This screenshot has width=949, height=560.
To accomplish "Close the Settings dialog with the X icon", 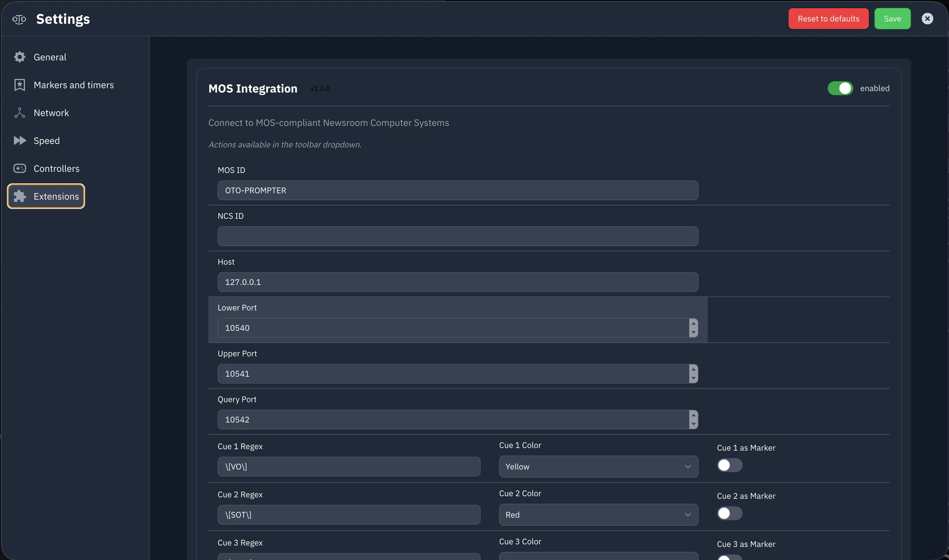I will (928, 18).
